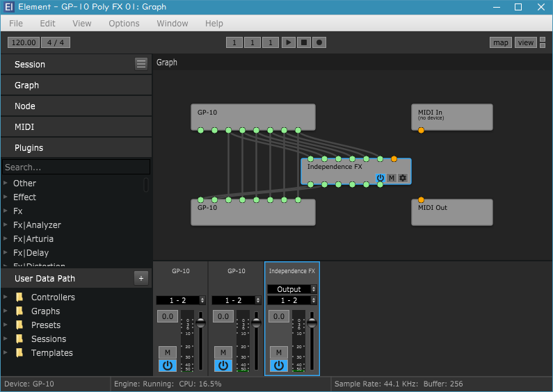Expand the Fx|Arturia plugin category
This screenshot has height=392, width=553.
pos(6,238)
